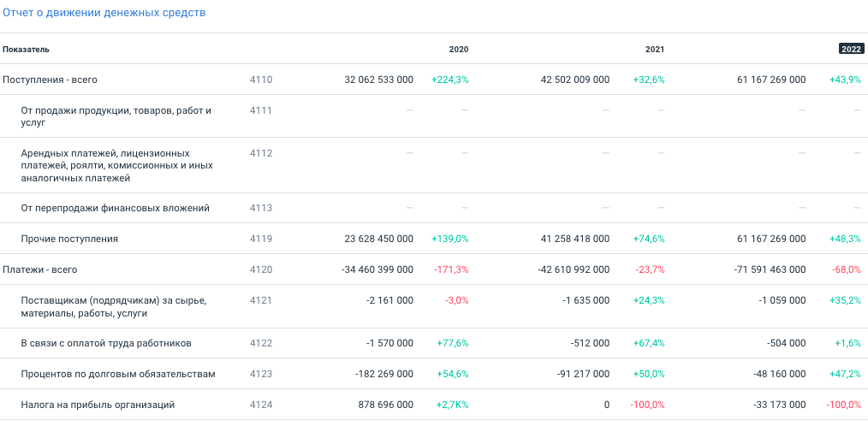Open the cash flow statement heading link
868x426 pixels.
click(104, 14)
